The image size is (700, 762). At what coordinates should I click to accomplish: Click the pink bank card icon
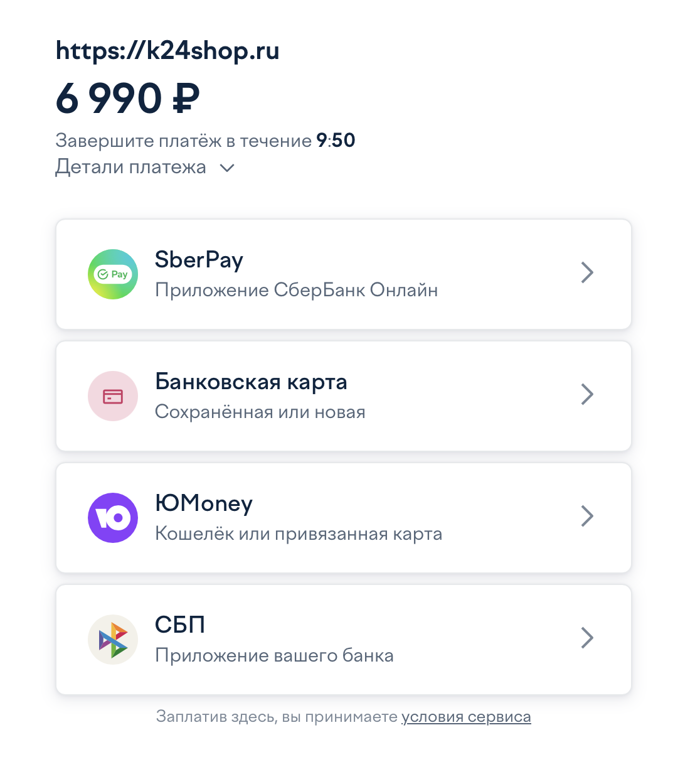click(x=113, y=396)
